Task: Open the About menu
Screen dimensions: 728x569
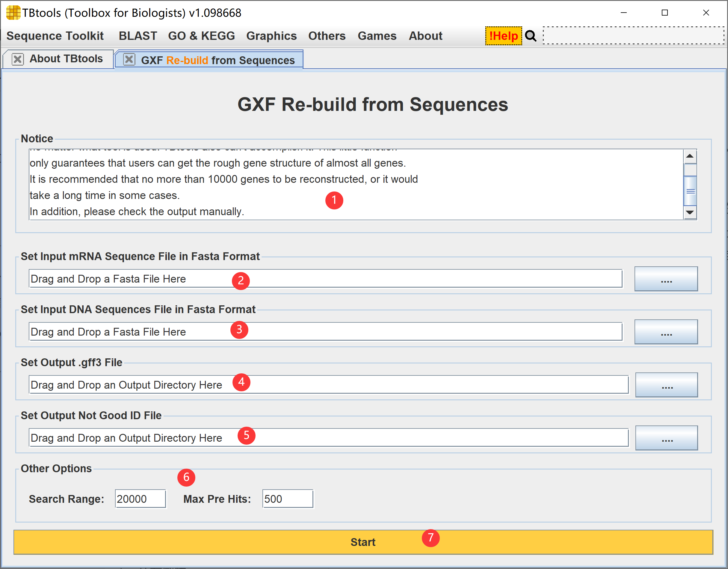Action: tap(426, 36)
